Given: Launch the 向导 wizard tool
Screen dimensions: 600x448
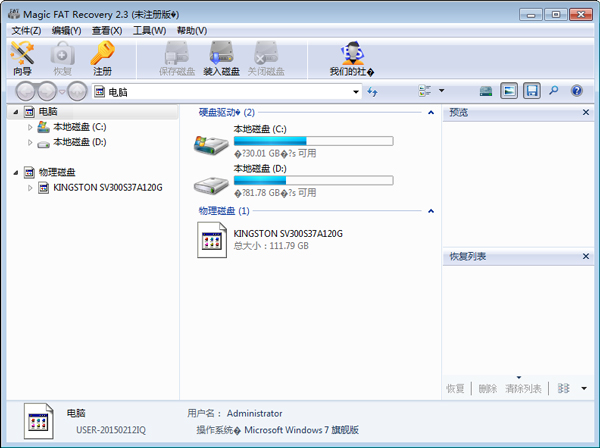Looking at the screenshot, I should click(22, 59).
